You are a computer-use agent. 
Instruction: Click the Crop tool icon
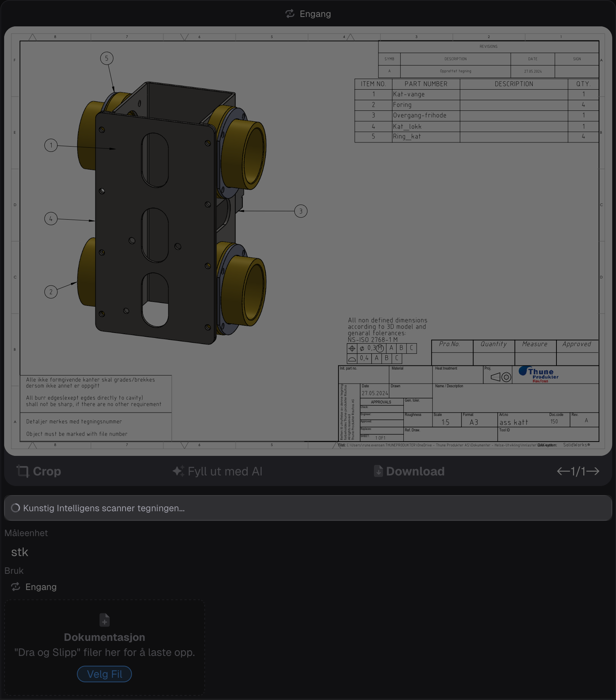(x=23, y=471)
